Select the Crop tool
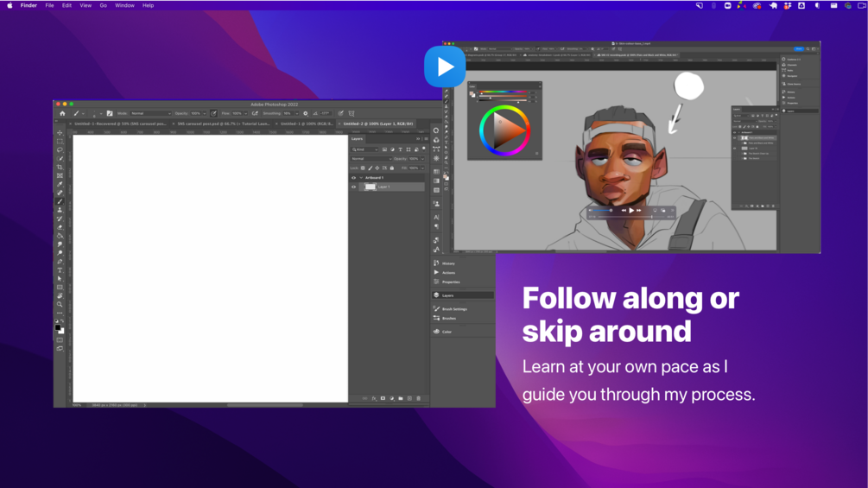868x488 pixels. (x=60, y=167)
